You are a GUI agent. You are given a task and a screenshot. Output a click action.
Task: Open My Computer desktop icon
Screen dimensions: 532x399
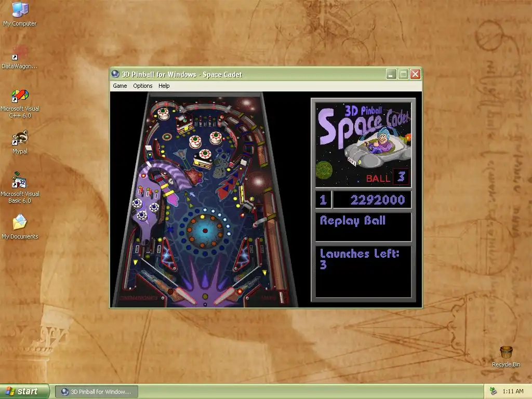[20, 14]
